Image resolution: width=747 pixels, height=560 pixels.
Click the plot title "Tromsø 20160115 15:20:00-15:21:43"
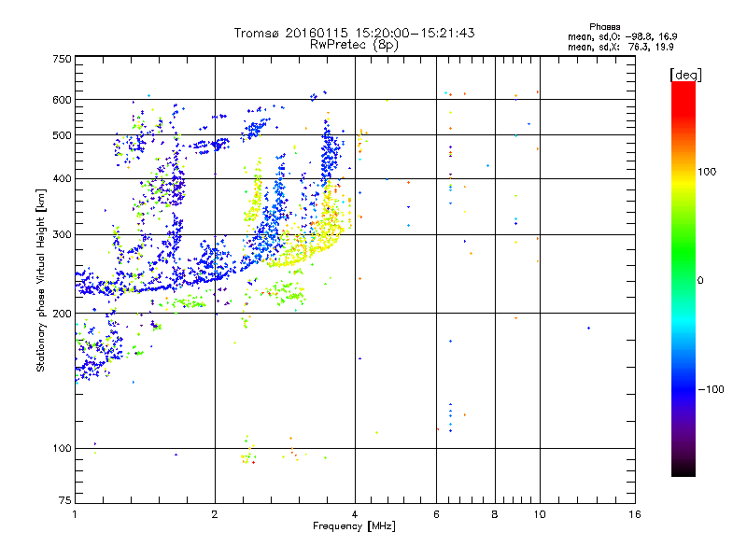(354, 33)
